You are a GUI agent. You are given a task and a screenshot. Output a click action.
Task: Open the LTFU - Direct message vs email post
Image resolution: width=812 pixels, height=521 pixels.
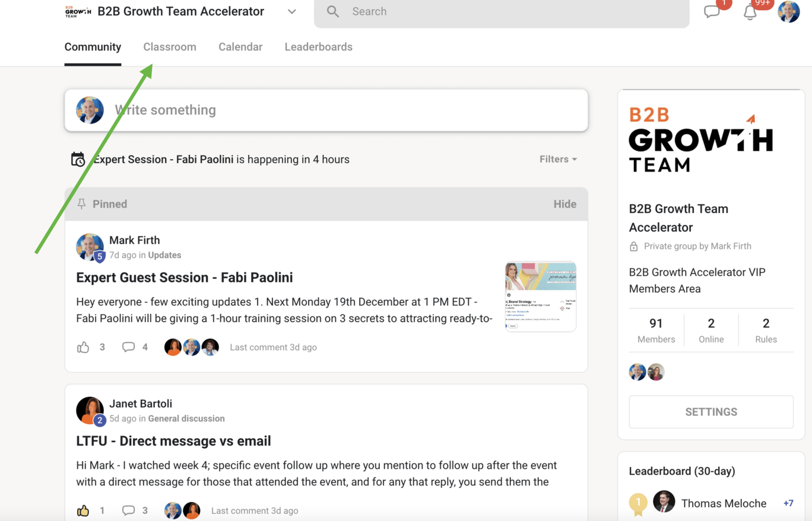173,441
